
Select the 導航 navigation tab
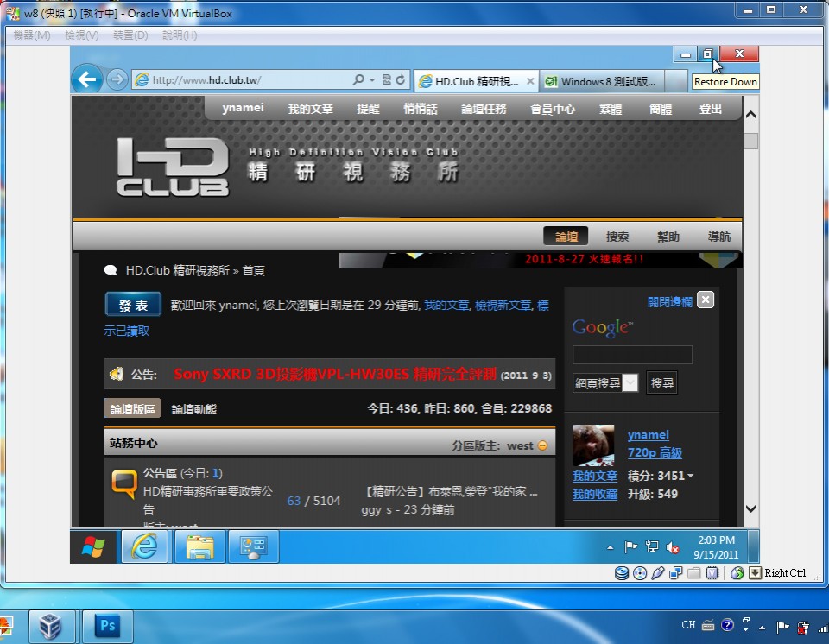pos(719,237)
